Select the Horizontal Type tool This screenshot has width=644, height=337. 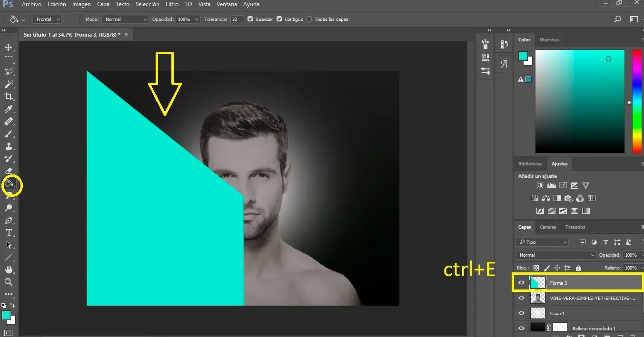(x=9, y=232)
